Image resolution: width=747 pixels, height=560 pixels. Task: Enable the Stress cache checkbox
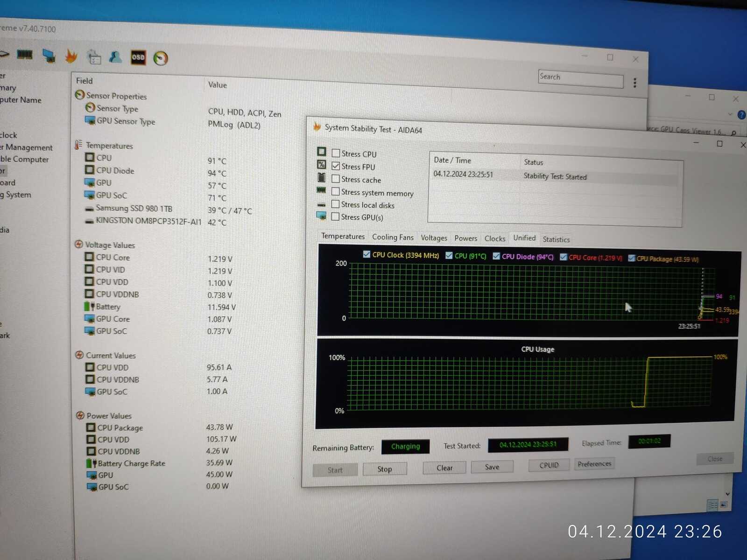coord(336,179)
